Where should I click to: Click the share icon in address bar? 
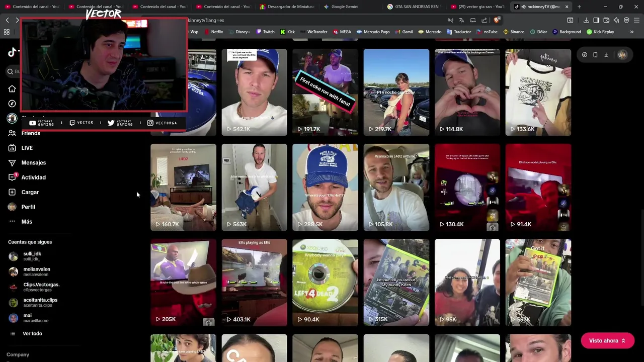click(485, 20)
